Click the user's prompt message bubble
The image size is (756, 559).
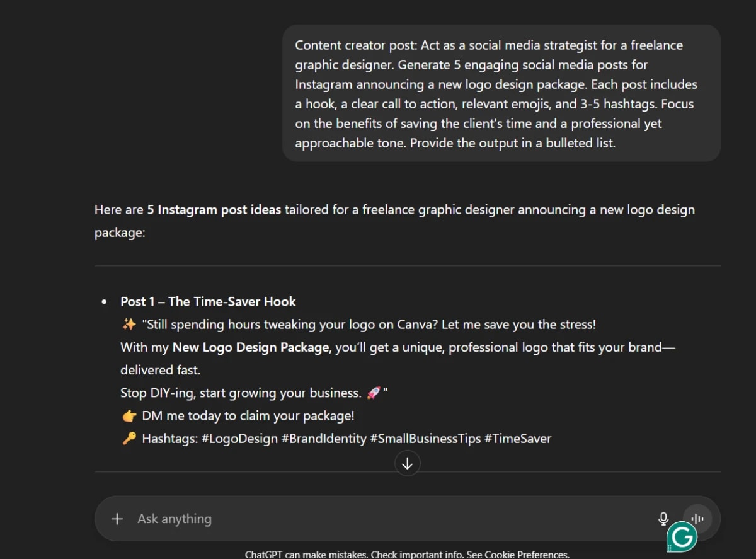tap(501, 93)
